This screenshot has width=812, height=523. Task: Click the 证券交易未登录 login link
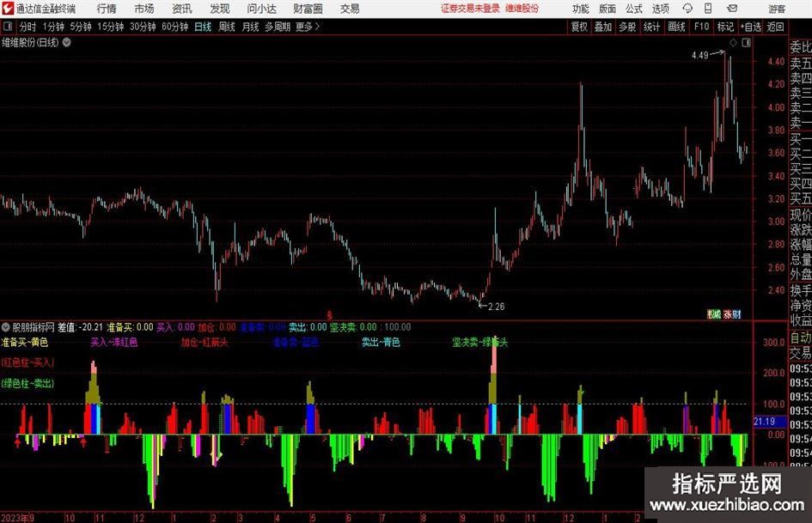click(470, 9)
